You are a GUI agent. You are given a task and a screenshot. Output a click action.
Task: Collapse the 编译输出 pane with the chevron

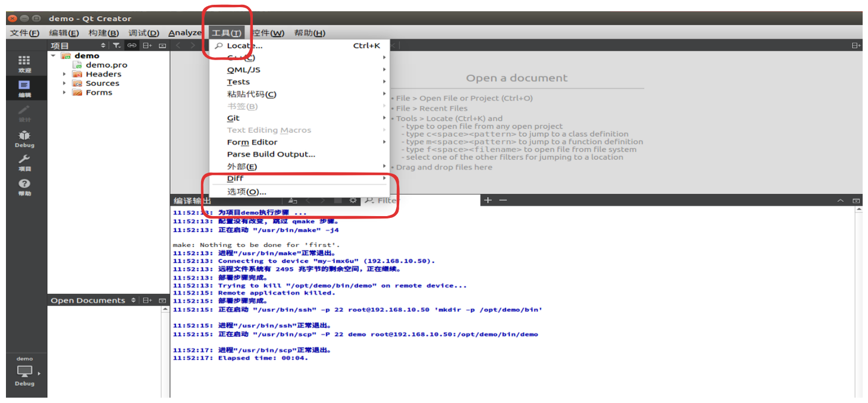(841, 200)
